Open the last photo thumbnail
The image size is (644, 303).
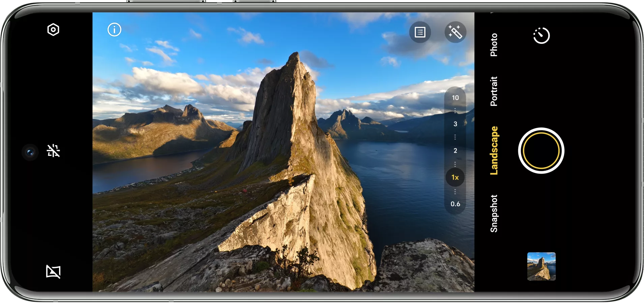(541, 266)
